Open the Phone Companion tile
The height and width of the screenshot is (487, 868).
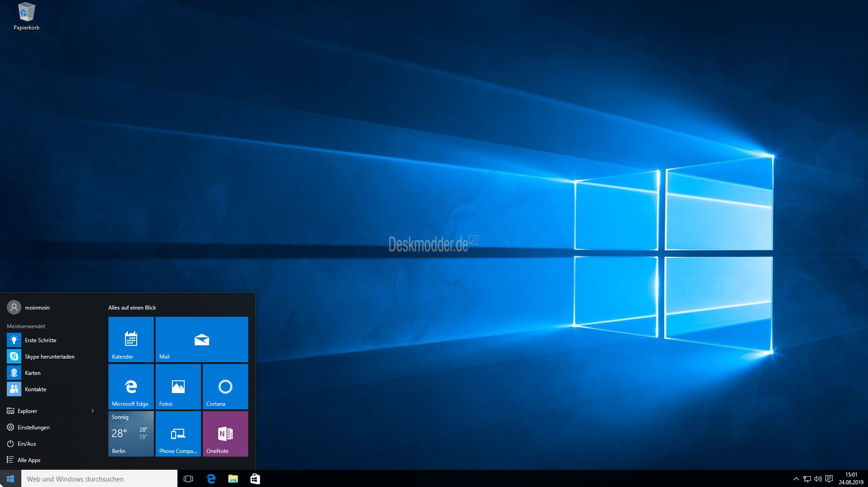(178, 434)
